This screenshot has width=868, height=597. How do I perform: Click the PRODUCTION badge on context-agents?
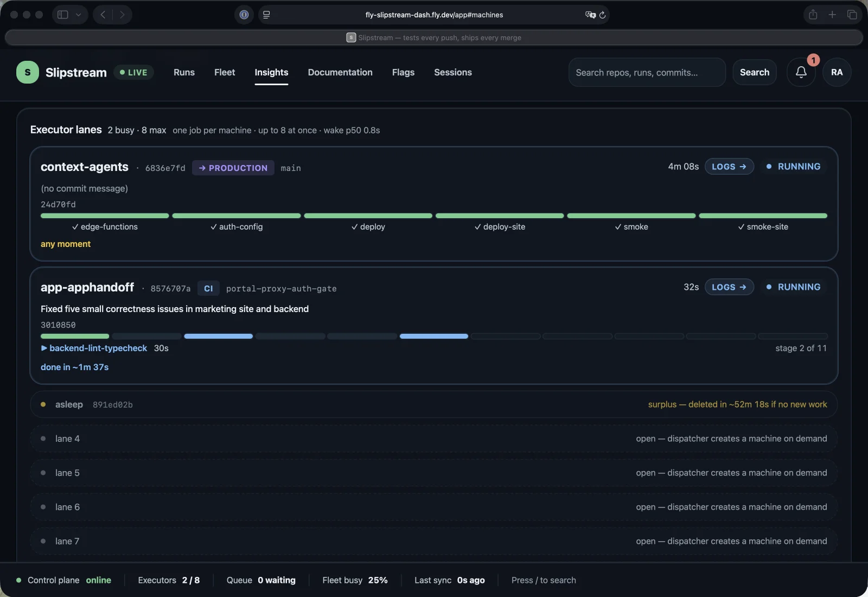tap(233, 168)
